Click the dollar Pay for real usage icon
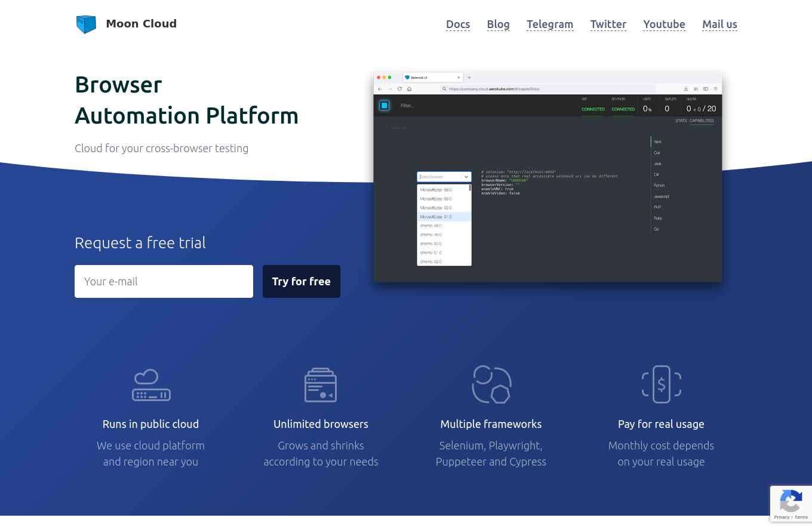Image resolution: width=812 pixels, height=530 pixels. click(x=662, y=384)
